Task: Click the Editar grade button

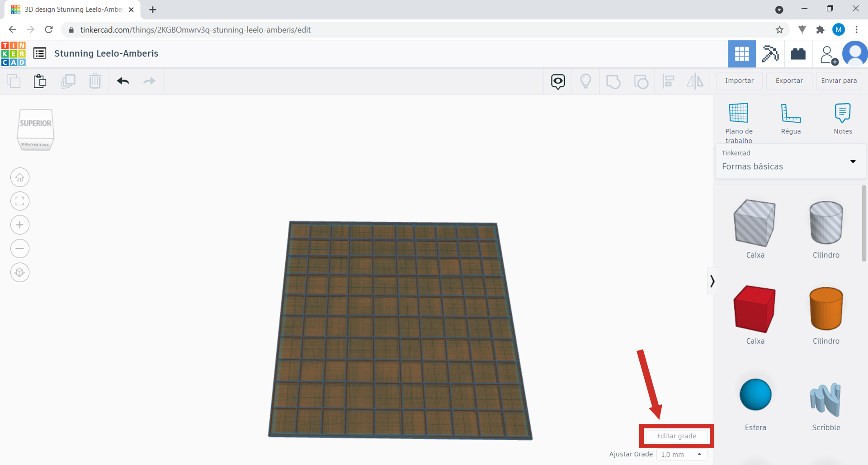Action: [676, 436]
